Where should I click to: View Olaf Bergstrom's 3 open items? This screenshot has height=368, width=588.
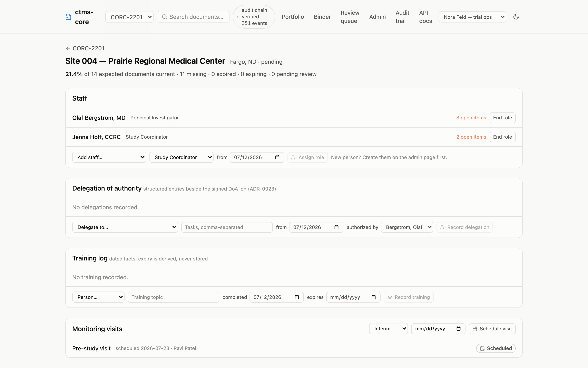[471, 118]
